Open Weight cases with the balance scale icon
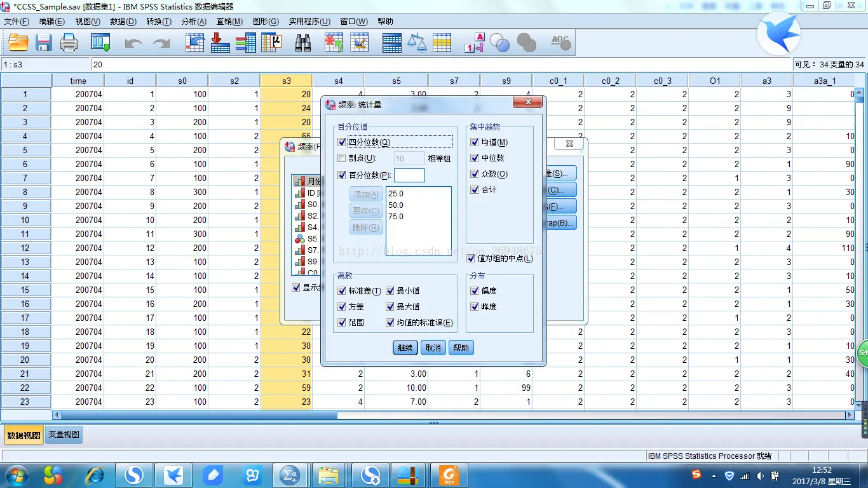This screenshot has height=488, width=868. click(x=417, y=43)
